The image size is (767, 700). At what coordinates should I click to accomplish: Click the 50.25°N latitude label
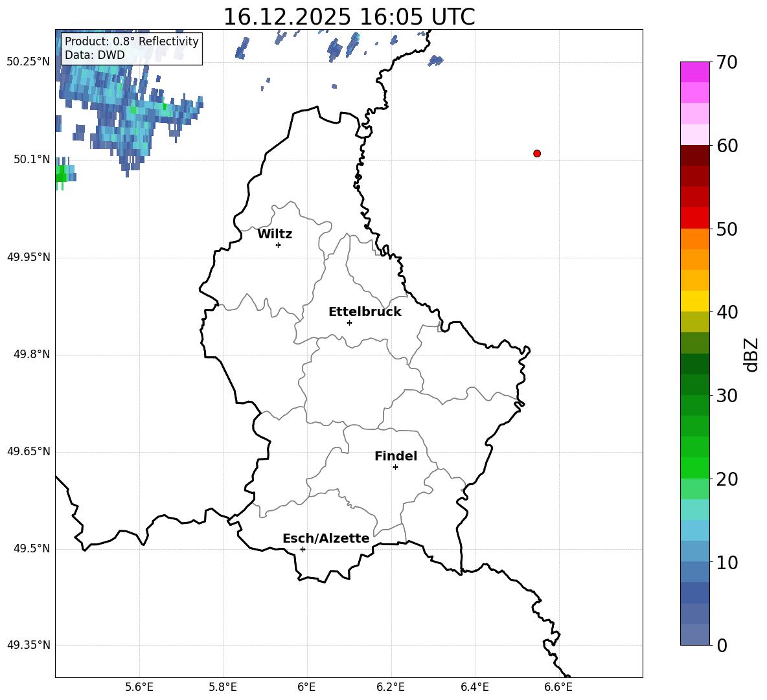29,62
